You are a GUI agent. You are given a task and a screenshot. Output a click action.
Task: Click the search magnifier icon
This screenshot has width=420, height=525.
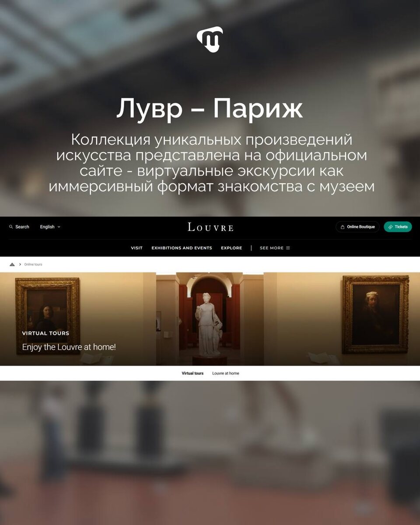pos(11,227)
